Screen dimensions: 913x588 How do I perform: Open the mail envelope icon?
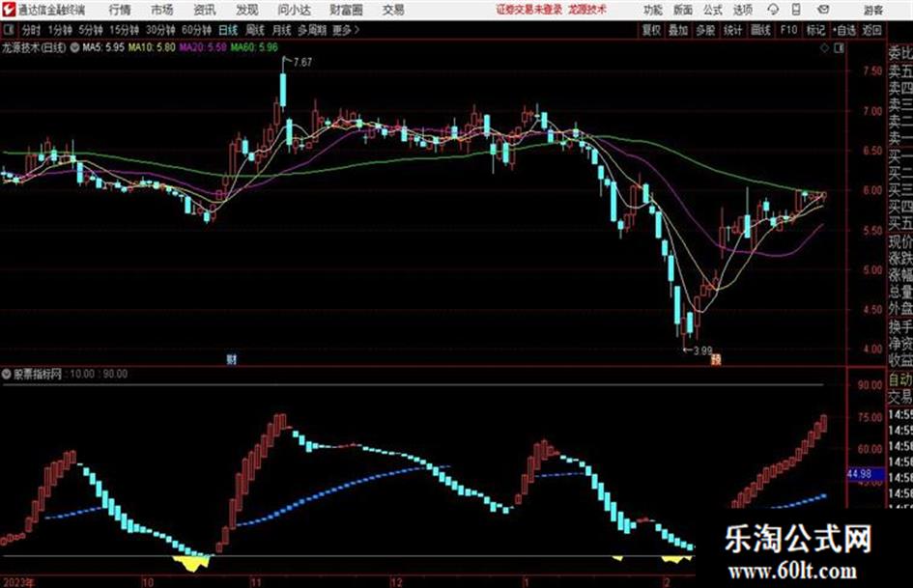[823, 10]
